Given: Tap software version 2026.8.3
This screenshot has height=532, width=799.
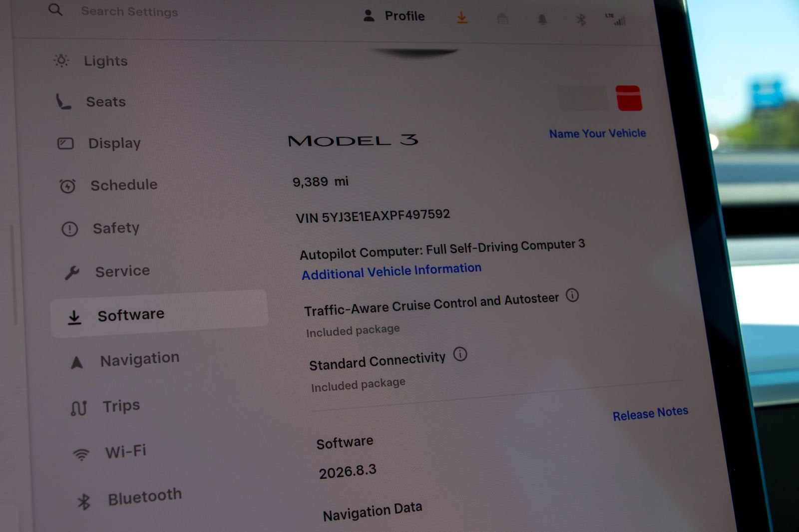Looking at the screenshot, I should click(x=348, y=471).
